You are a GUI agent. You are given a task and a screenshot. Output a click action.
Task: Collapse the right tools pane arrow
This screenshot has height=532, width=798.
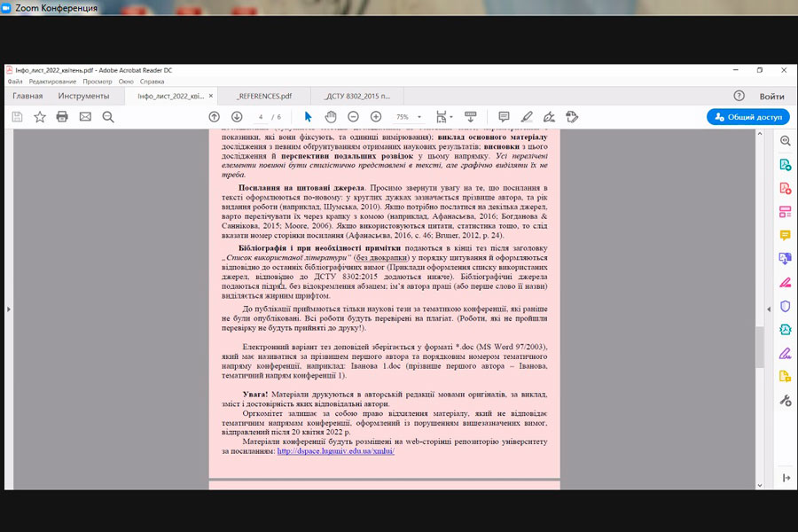(768, 309)
